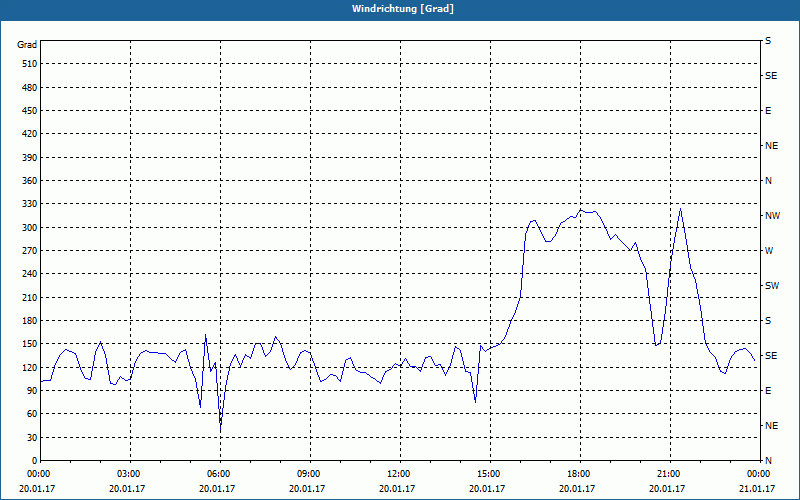Click the NE compass label above 390 line
800x500 pixels.
pyautogui.click(x=771, y=146)
